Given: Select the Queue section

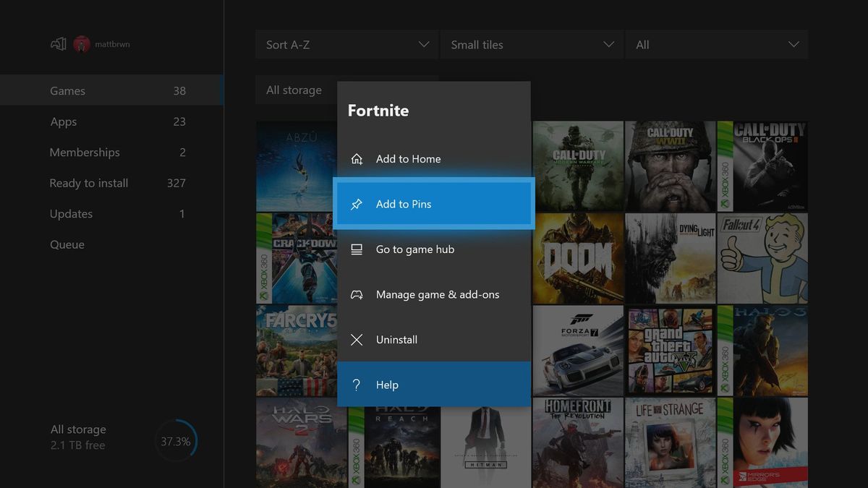Looking at the screenshot, I should point(67,244).
